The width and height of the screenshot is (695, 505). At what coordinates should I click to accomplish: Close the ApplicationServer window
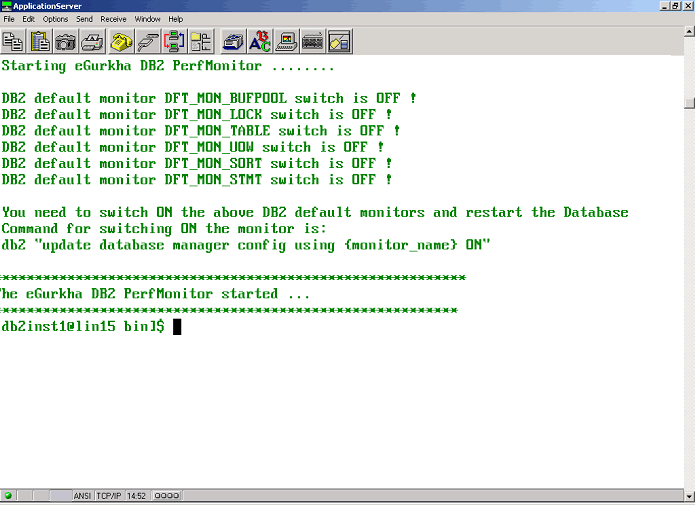click(687, 6)
